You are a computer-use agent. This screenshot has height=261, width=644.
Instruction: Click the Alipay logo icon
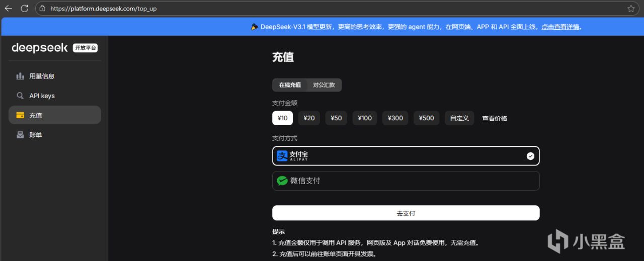(282, 156)
